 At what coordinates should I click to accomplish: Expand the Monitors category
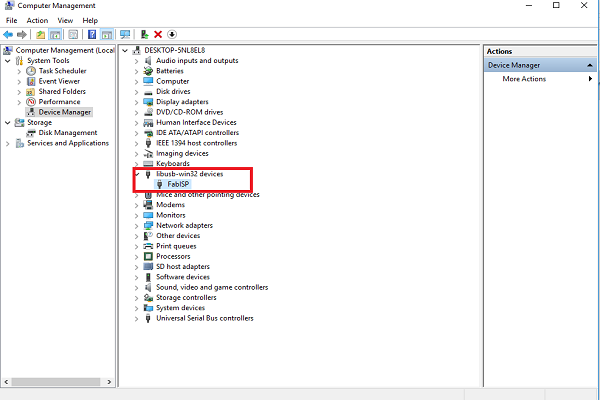coord(136,216)
